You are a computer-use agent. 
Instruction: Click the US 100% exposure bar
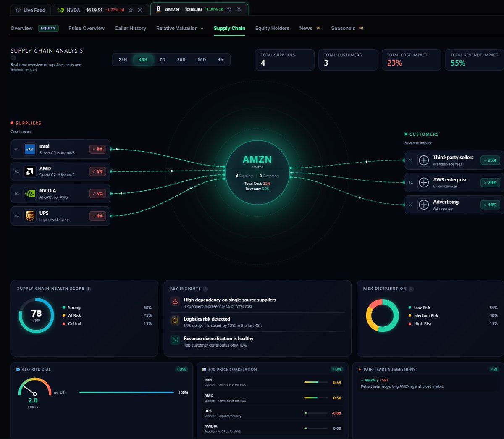[126, 392]
